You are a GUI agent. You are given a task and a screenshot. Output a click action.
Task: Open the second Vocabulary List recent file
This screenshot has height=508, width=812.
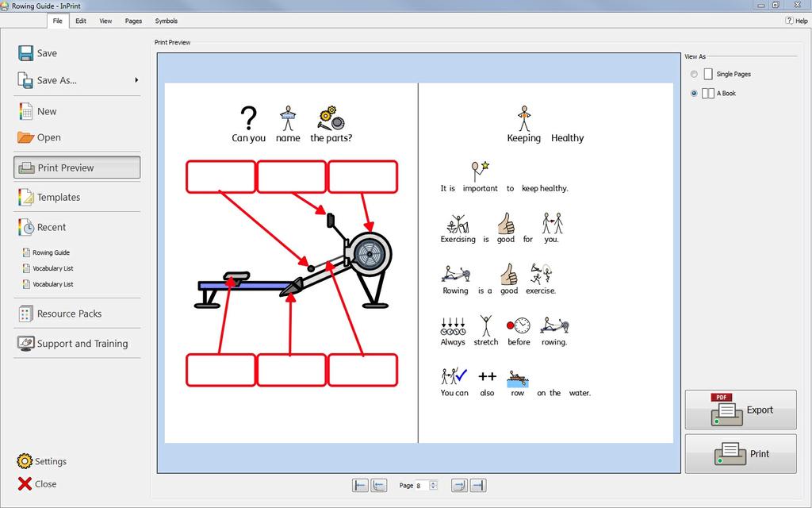point(52,284)
